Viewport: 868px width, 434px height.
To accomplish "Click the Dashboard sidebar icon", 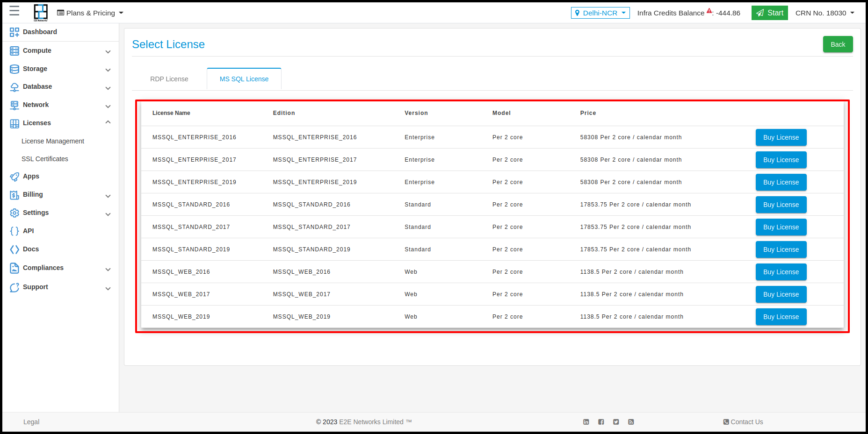I will (x=14, y=32).
